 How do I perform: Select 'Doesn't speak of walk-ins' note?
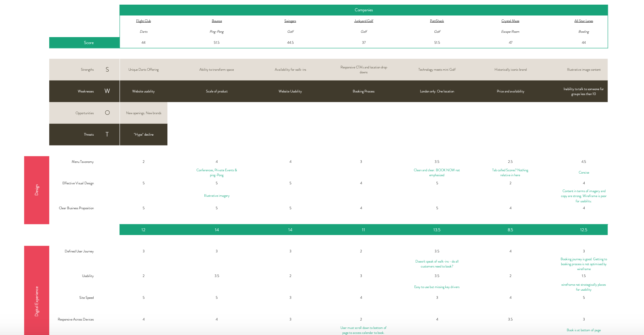(x=437, y=264)
